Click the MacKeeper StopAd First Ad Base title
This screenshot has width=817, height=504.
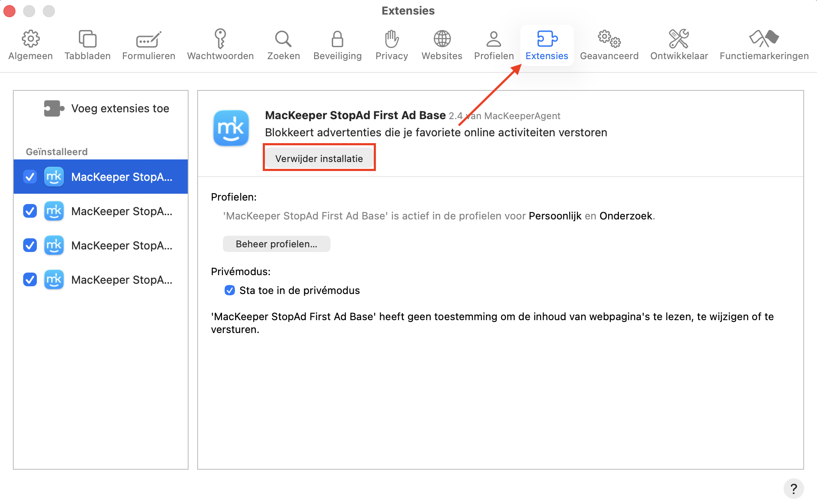[x=355, y=115]
